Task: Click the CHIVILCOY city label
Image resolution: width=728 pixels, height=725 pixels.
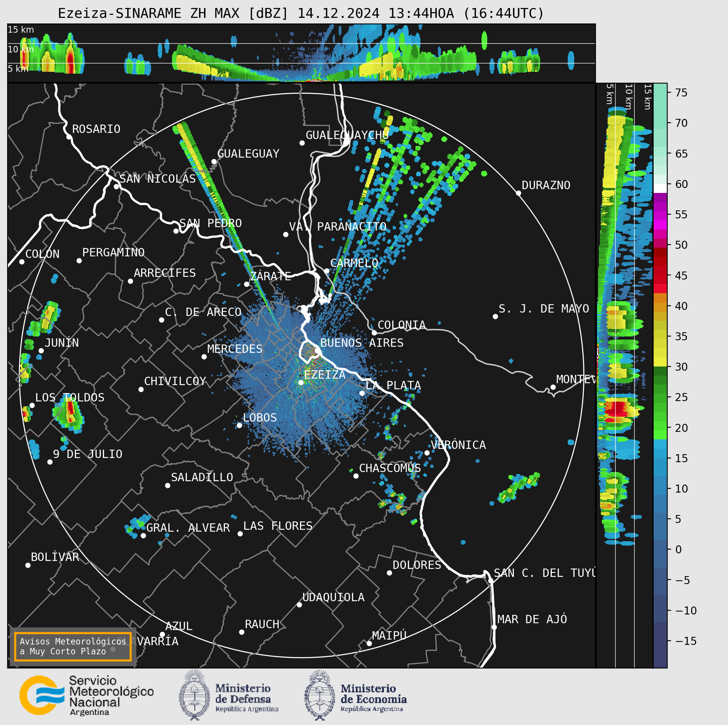Action: tap(175, 381)
